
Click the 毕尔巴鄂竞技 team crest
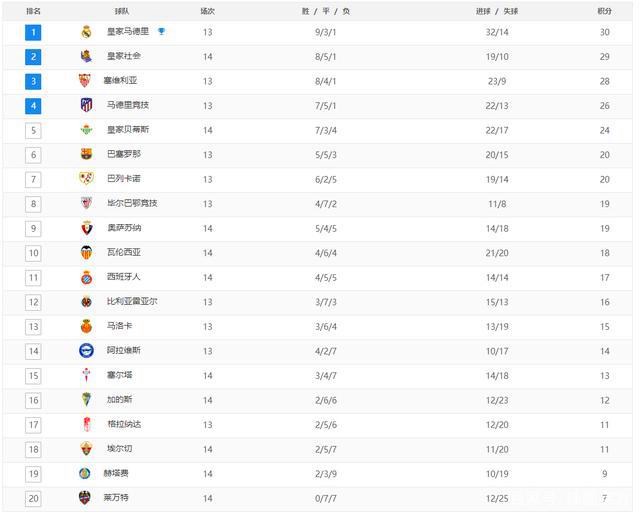pos(86,203)
